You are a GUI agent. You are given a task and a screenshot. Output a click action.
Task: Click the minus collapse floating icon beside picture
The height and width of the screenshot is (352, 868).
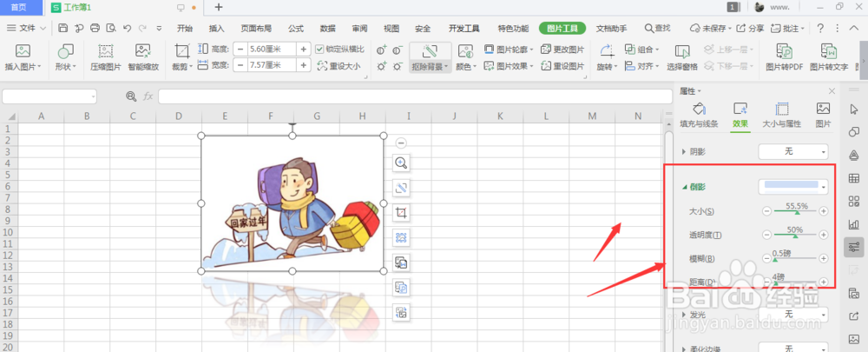401,143
